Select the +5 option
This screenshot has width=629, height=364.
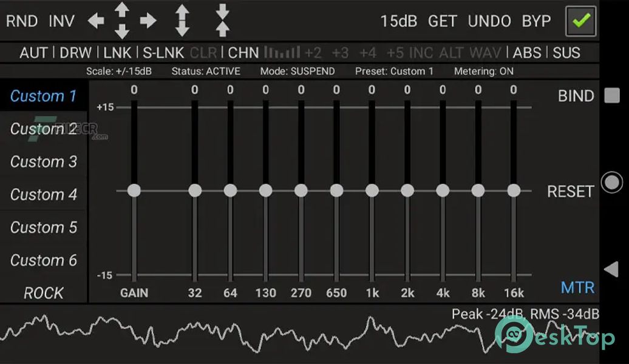[395, 53]
